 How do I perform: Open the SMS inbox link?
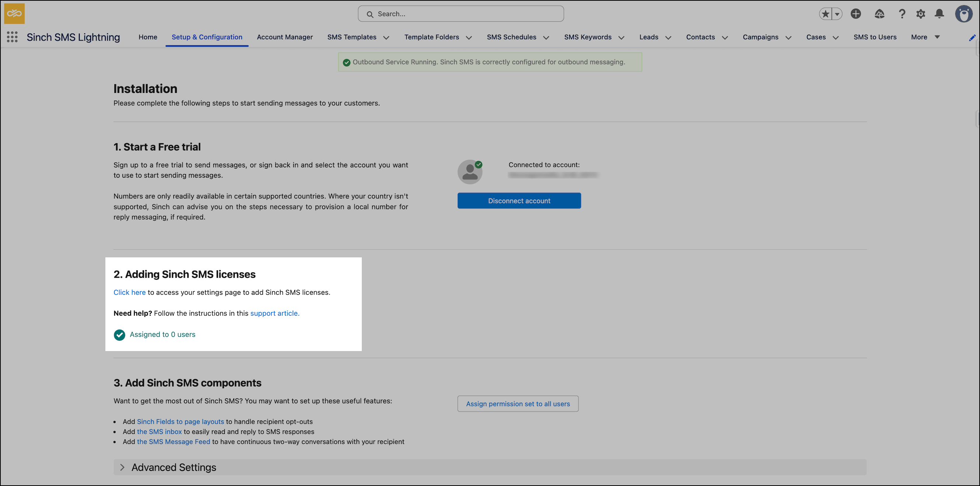[160, 431]
